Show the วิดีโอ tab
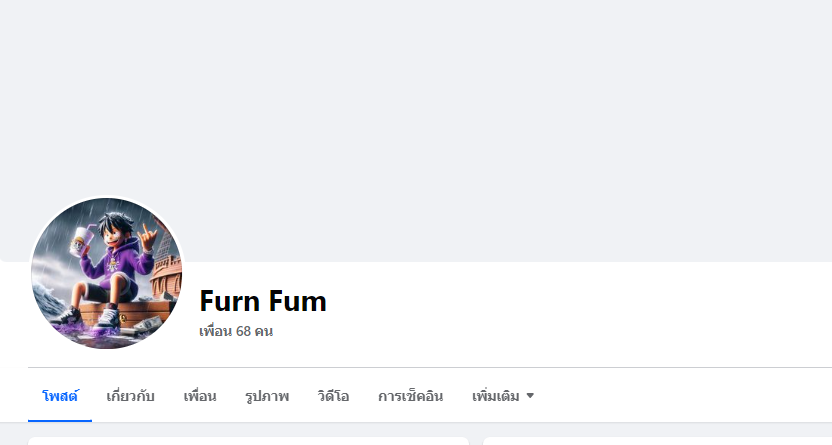 (333, 396)
